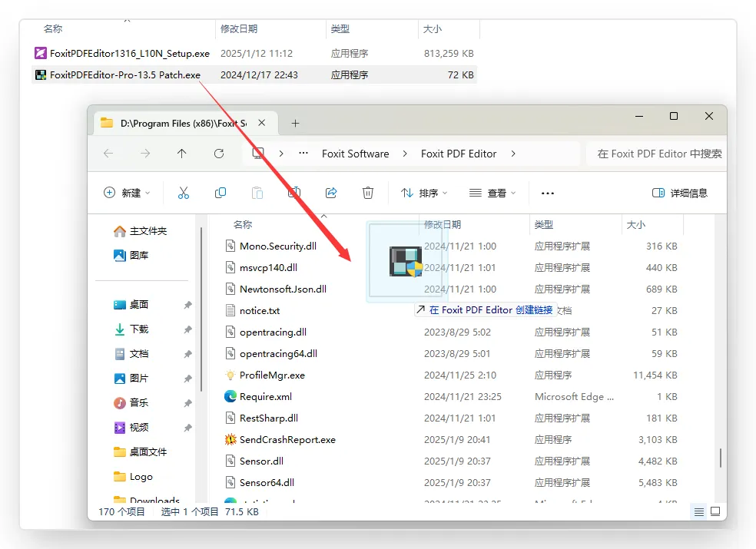
Task: Close the D:\Program Files (x86) tab
Action: click(262, 123)
